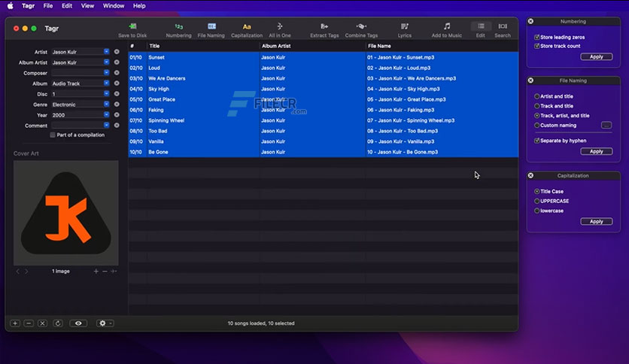
Task: Toggle Store track count checkbox
Action: point(536,46)
